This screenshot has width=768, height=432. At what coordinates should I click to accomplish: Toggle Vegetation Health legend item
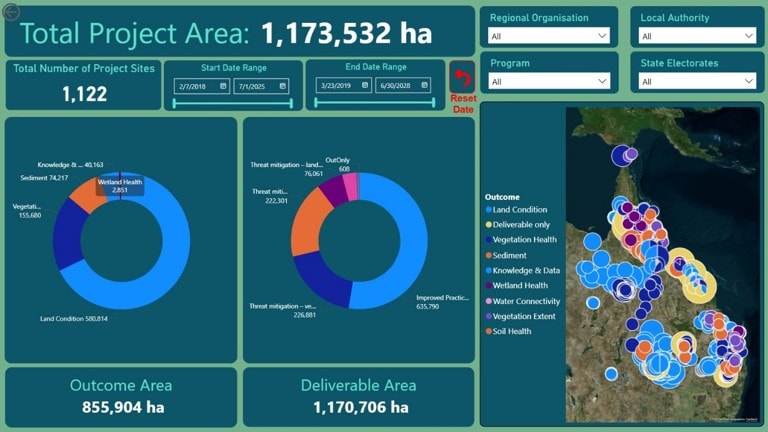[x=524, y=240]
